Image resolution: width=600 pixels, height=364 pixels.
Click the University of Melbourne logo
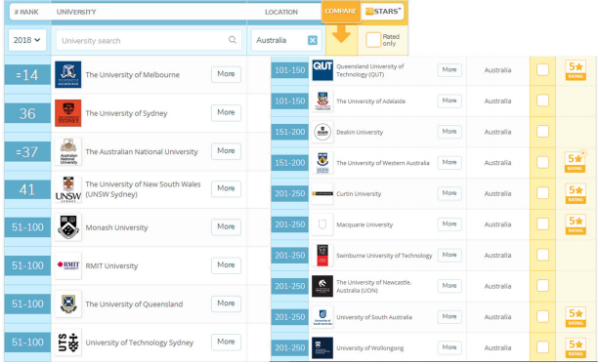67,74
